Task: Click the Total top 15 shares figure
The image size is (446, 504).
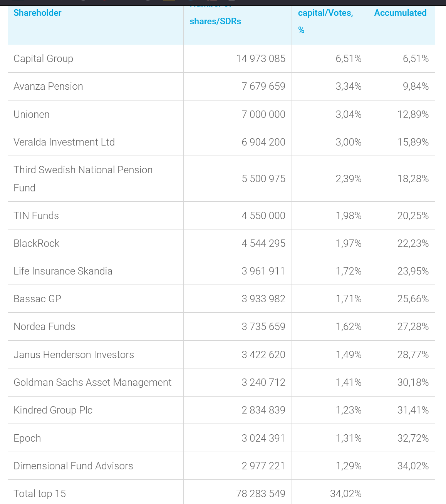Action: click(x=261, y=494)
